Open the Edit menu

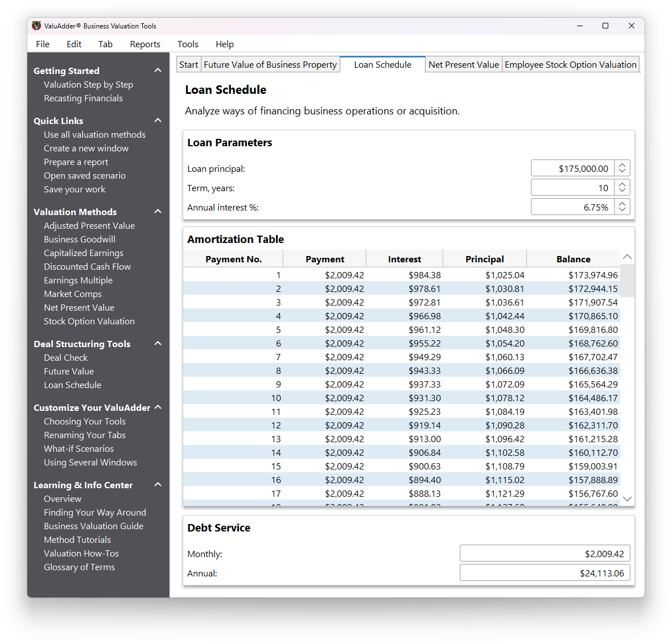[x=74, y=44]
